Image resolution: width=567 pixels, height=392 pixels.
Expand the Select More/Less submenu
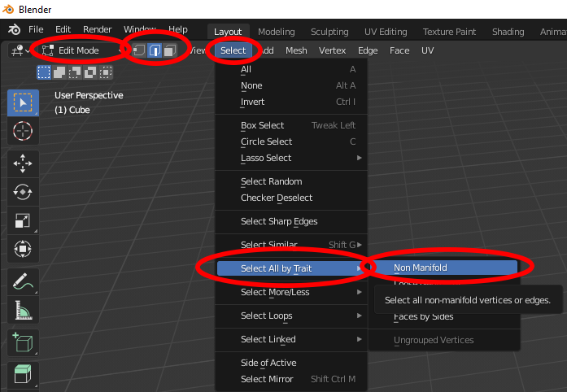point(291,292)
